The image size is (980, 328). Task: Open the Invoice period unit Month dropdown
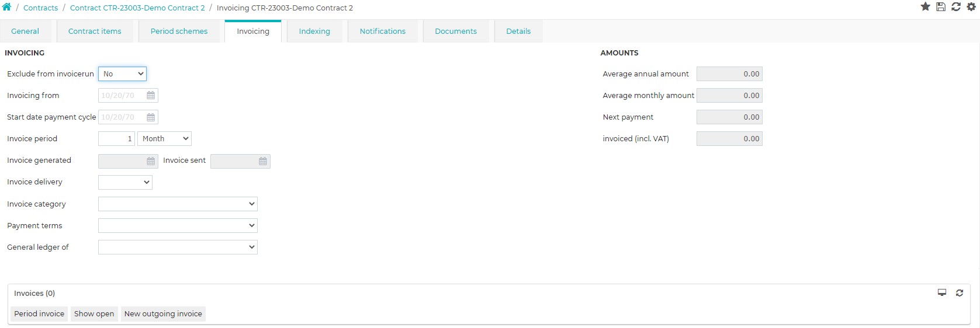164,138
